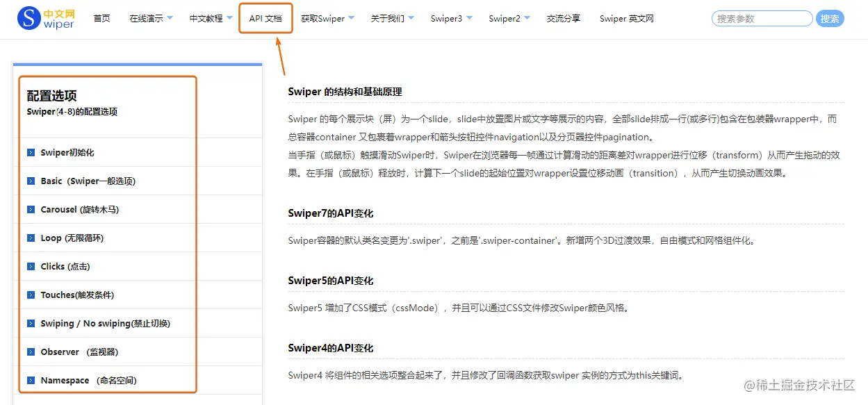
Task: Open the Carousel (旋转木马) section link
Action: pos(80,210)
